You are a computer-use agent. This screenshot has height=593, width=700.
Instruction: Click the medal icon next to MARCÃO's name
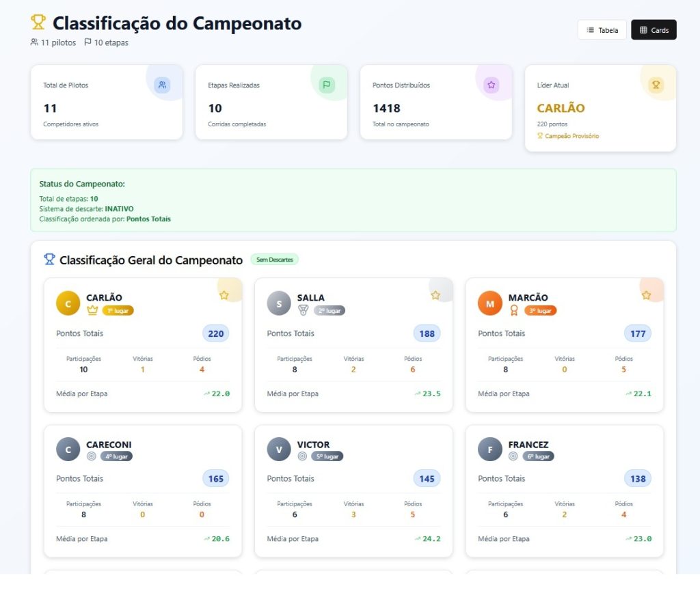click(515, 309)
